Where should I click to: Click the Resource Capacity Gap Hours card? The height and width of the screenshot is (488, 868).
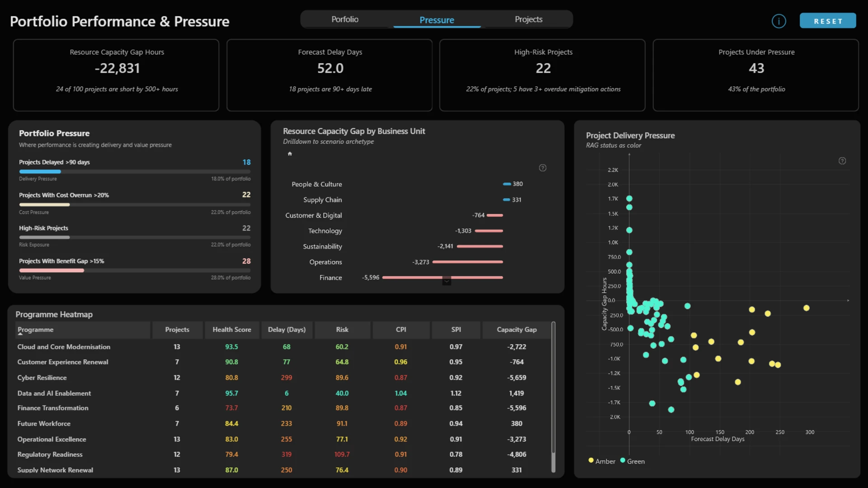point(116,75)
